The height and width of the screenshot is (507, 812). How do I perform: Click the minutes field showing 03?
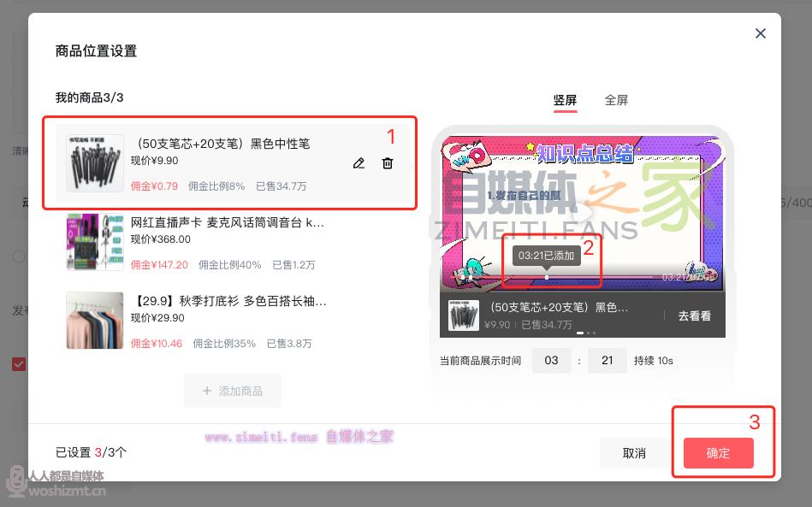(x=551, y=361)
